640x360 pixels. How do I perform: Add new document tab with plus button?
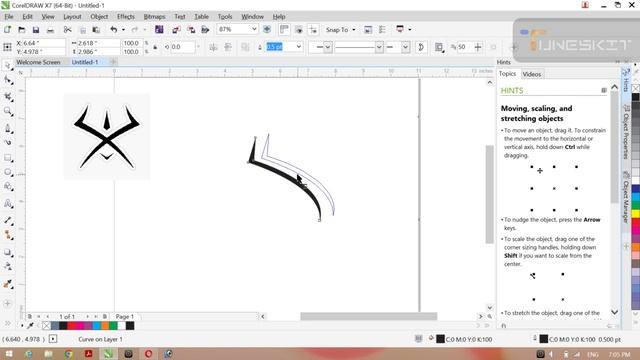click(113, 62)
